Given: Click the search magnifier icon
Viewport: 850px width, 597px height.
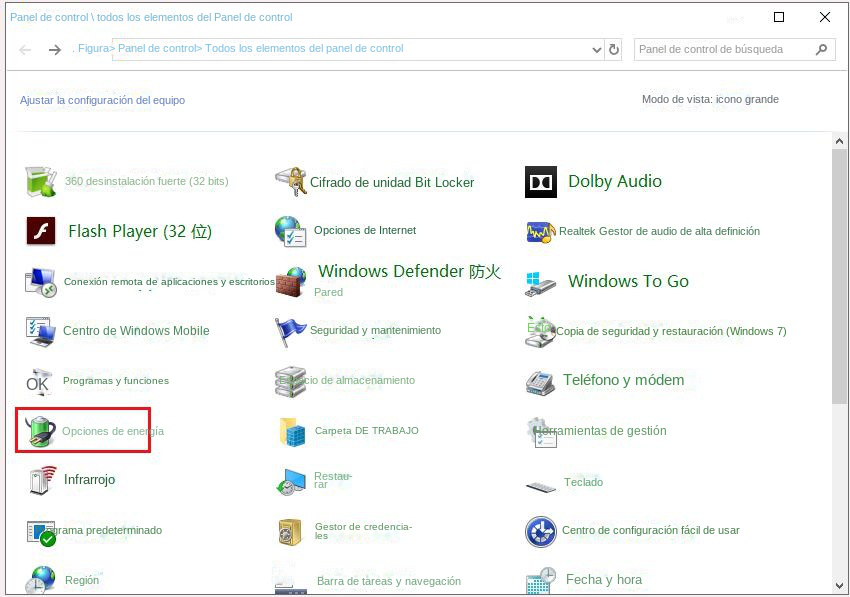Looking at the screenshot, I should pyautogui.click(x=822, y=49).
